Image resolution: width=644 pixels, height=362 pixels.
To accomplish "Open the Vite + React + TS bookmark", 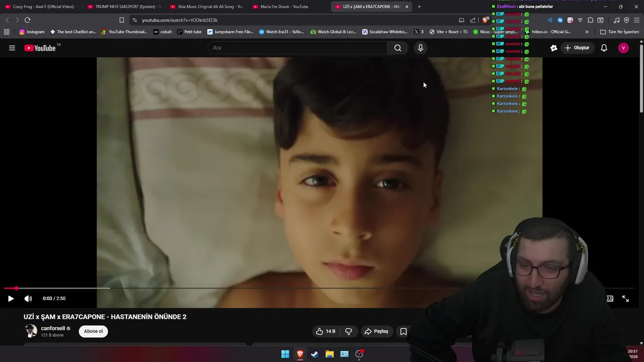I will [448, 32].
